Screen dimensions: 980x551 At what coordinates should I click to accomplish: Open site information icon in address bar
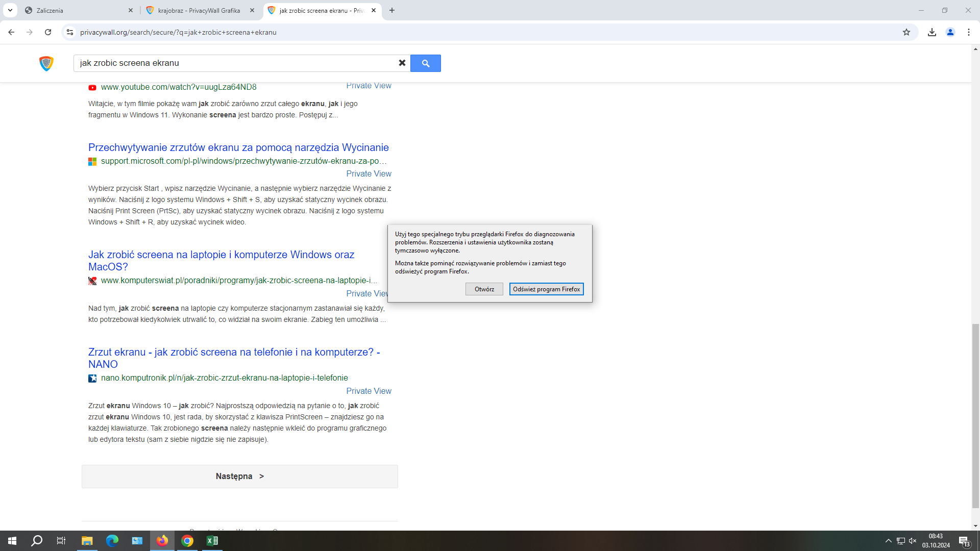tap(70, 32)
